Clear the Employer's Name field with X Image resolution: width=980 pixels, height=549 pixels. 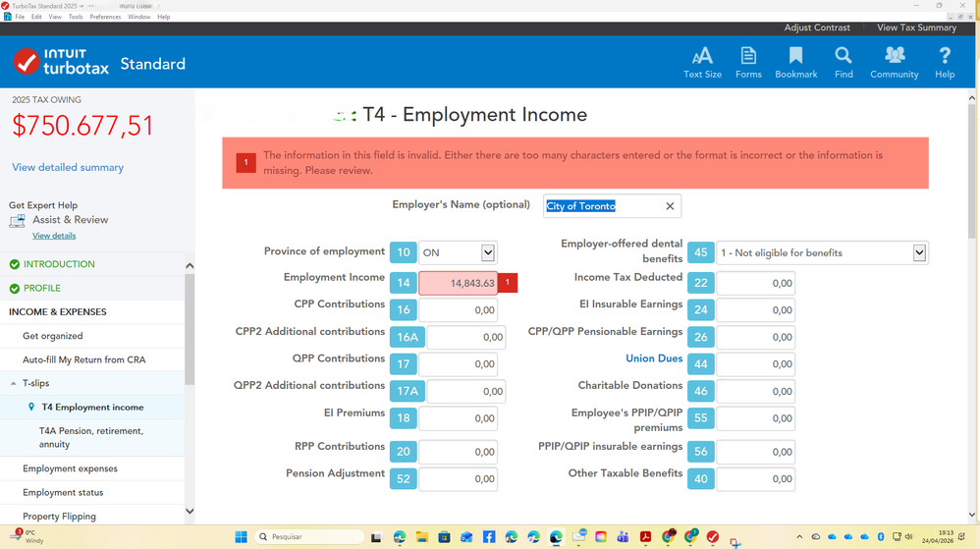pos(670,206)
